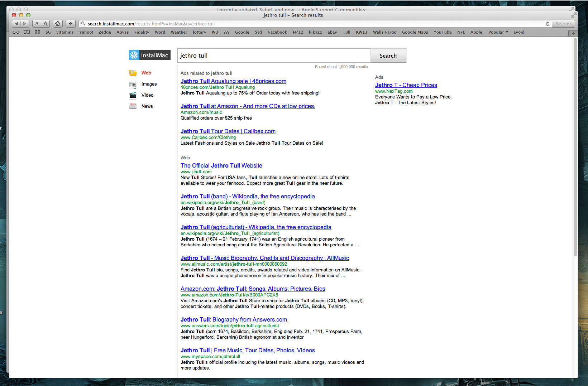
Task: Click the 'Found about 1,900,000 results' text
Action: 341,67
